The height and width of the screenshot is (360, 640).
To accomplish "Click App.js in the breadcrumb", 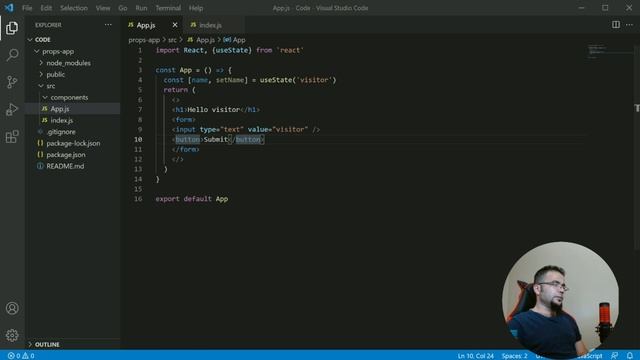I will pos(205,40).
